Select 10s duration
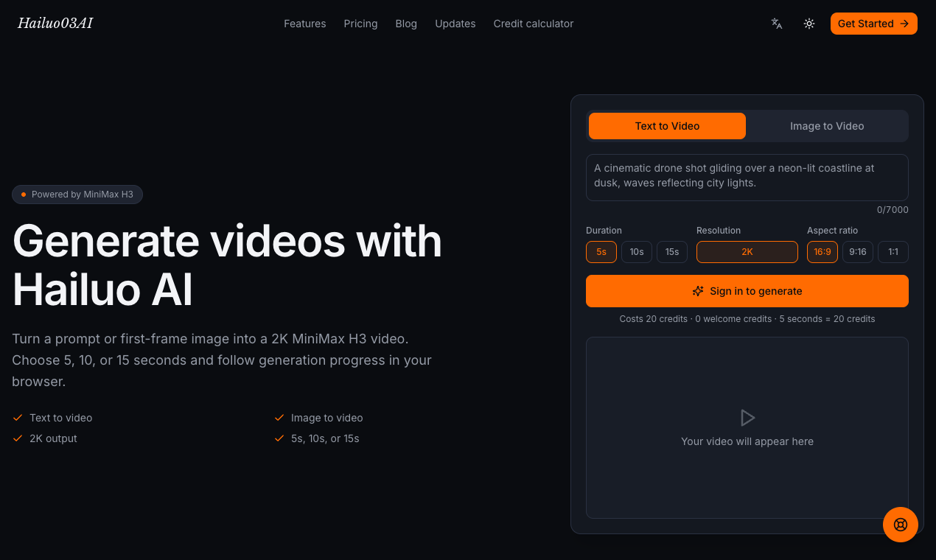This screenshot has height=560, width=936. click(x=637, y=252)
